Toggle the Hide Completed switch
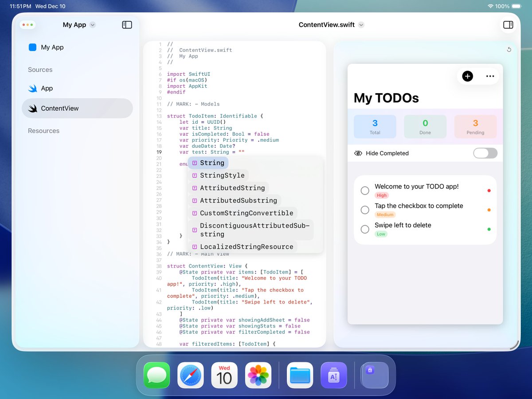Screen dimensions: 532x399 485,153
